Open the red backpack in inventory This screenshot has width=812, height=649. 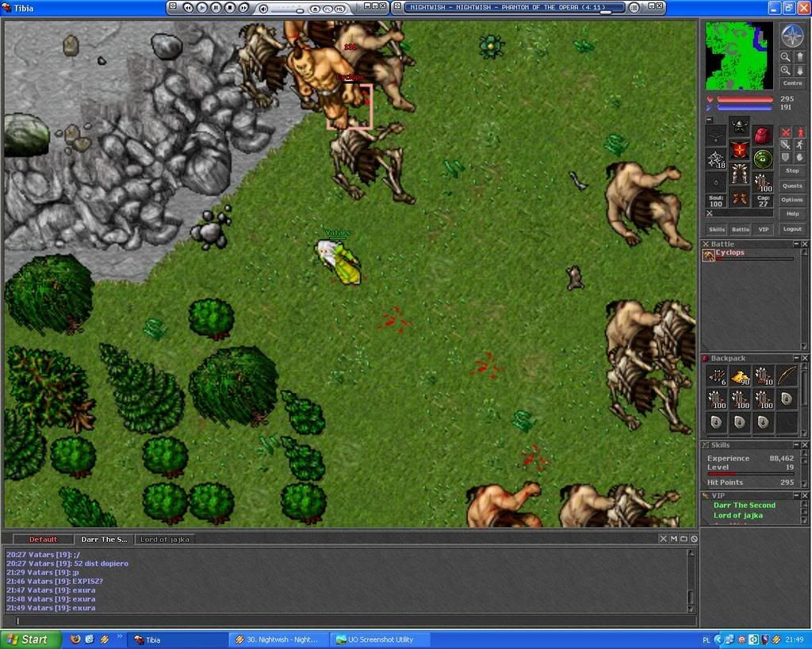(763, 136)
